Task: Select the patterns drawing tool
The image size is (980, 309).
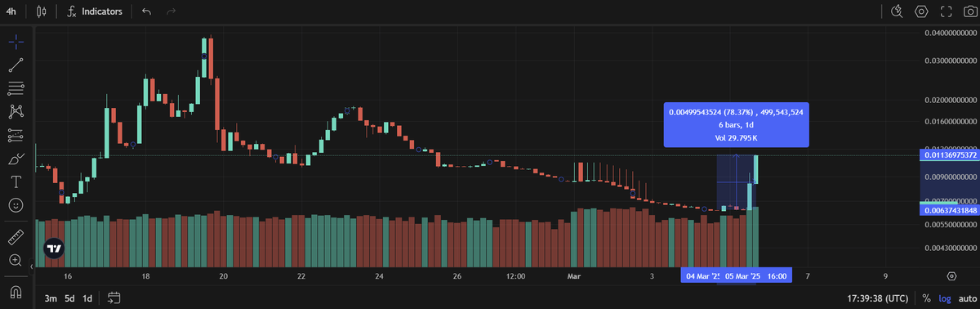Action: pyautogui.click(x=16, y=111)
